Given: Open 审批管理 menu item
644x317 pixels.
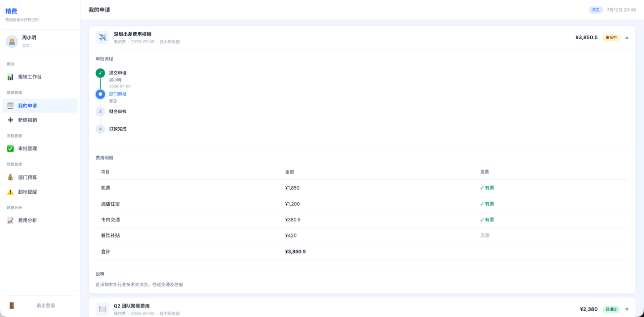Looking at the screenshot, I should (x=40, y=149).
